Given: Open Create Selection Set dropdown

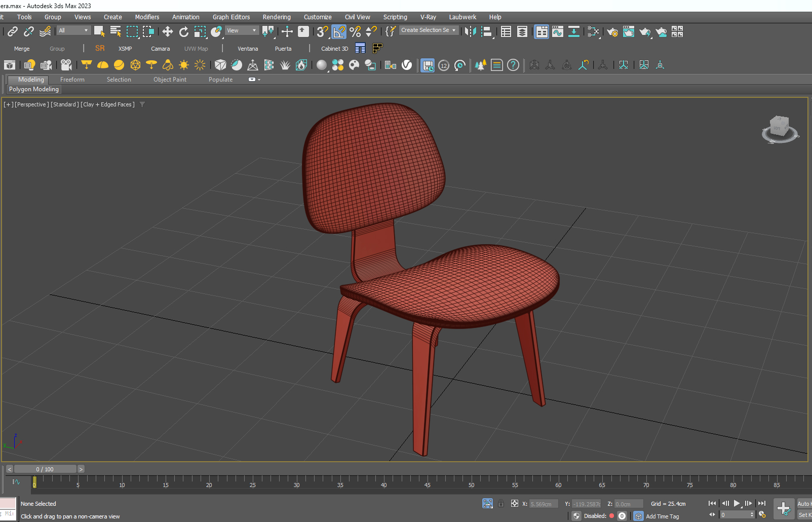Looking at the screenshot, I should 429,30.
